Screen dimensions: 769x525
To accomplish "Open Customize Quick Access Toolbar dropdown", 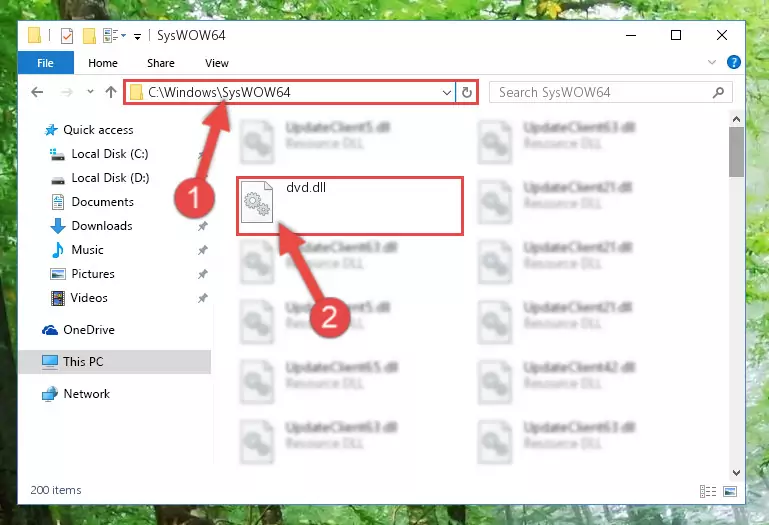I will (137, 36).
